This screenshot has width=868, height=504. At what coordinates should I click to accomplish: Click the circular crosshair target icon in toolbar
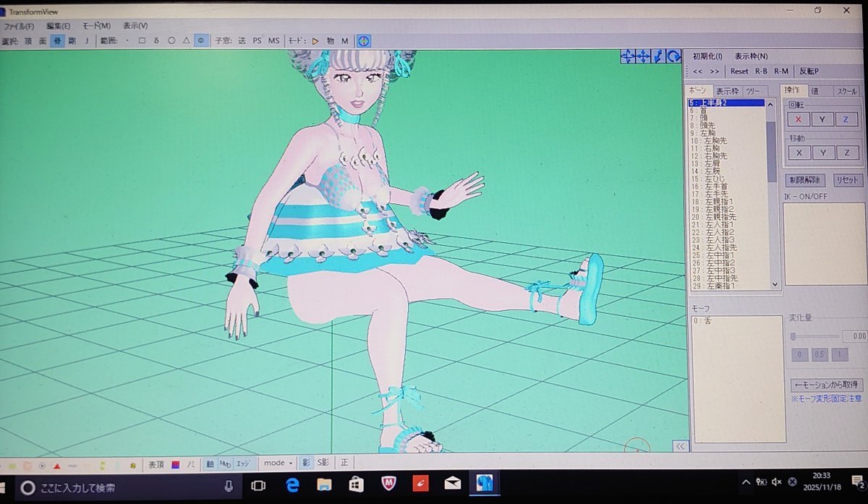tap(365, 40)
